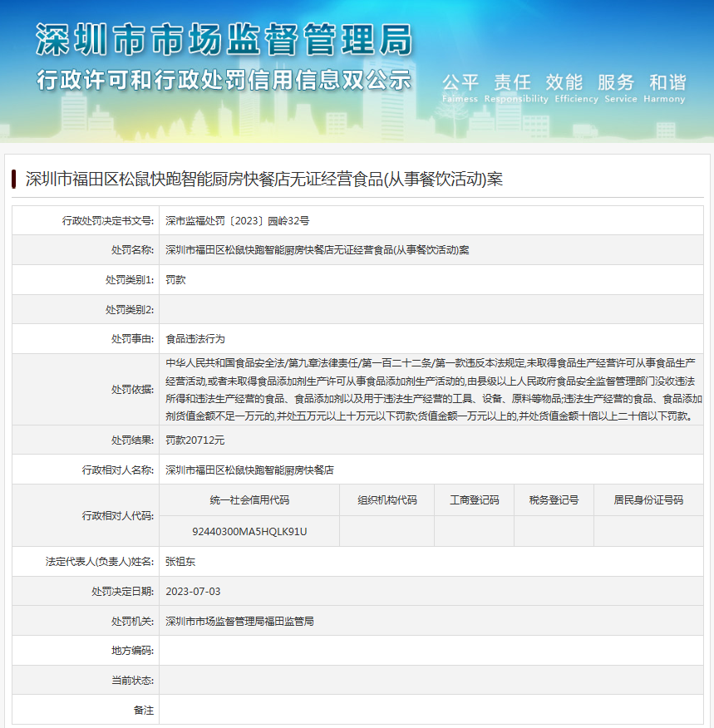Click the 处罚名称 value text
This screenshot has height=728, width=714.
click(x=317, y=250)
